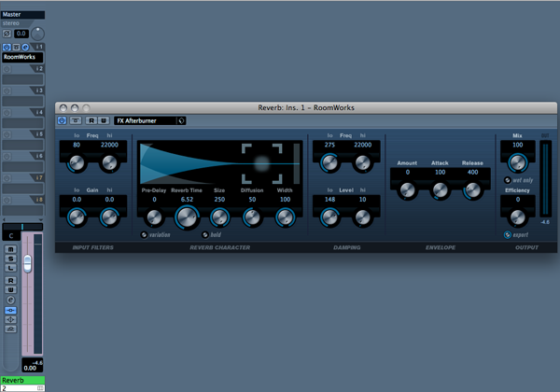Adjust the Diffusion knob

252,217
